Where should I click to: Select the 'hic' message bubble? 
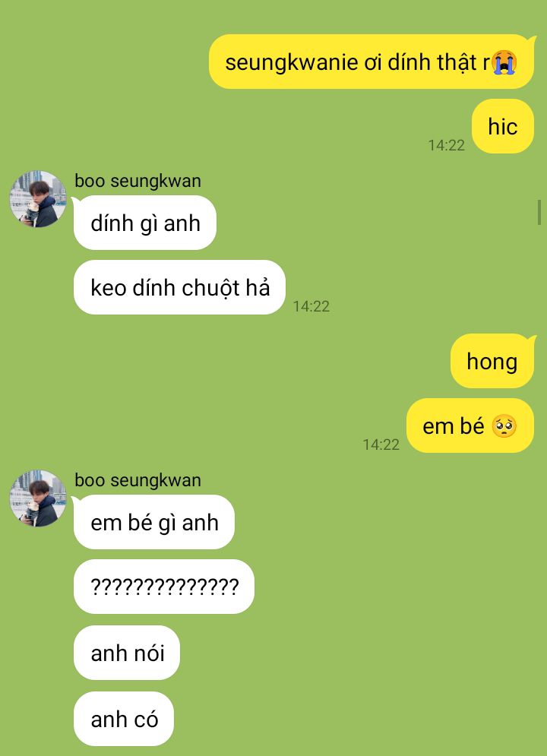tap(503, 126)
